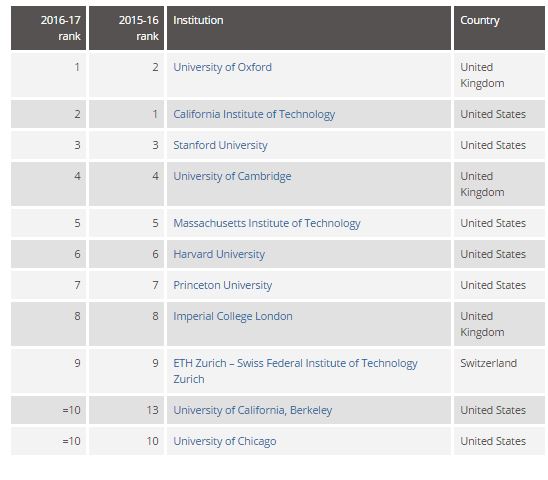
Task: Open California Institute of Technology link
Action: point(254,114)
